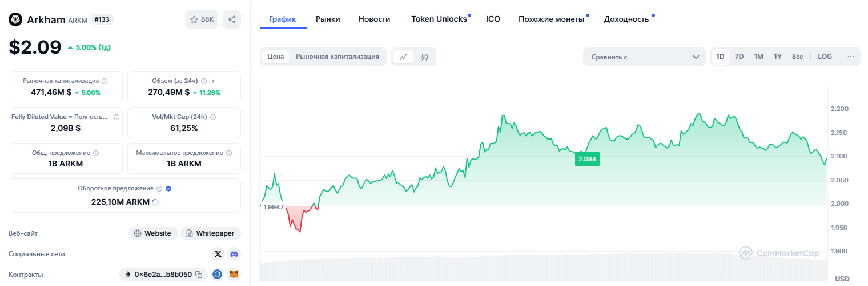
Task: Select the 7D time range
Action: (739, 57)
